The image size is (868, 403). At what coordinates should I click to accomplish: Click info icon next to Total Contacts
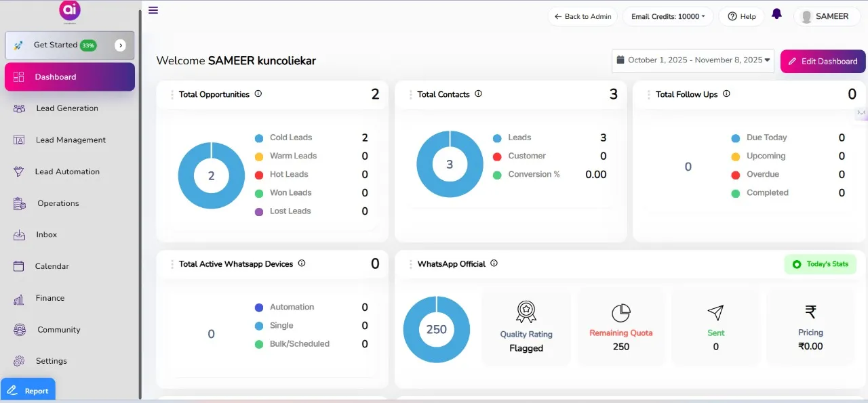coord(478,94)
